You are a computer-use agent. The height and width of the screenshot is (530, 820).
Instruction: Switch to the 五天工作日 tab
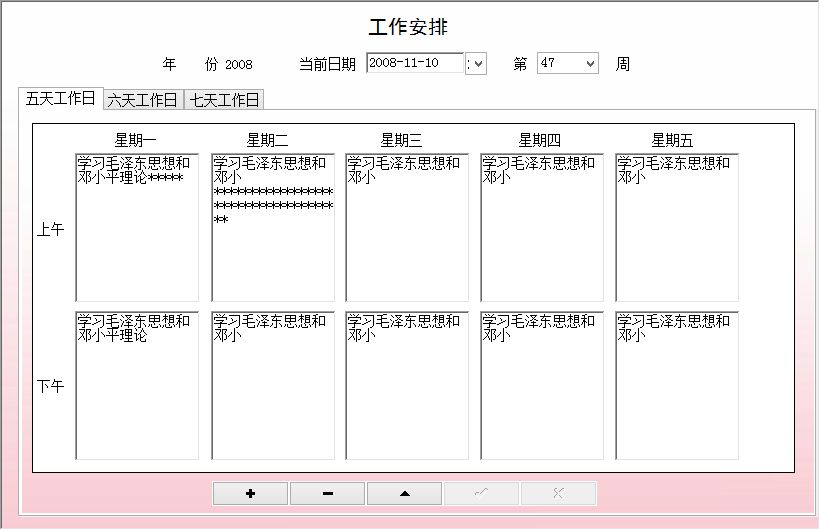[61, 98]
